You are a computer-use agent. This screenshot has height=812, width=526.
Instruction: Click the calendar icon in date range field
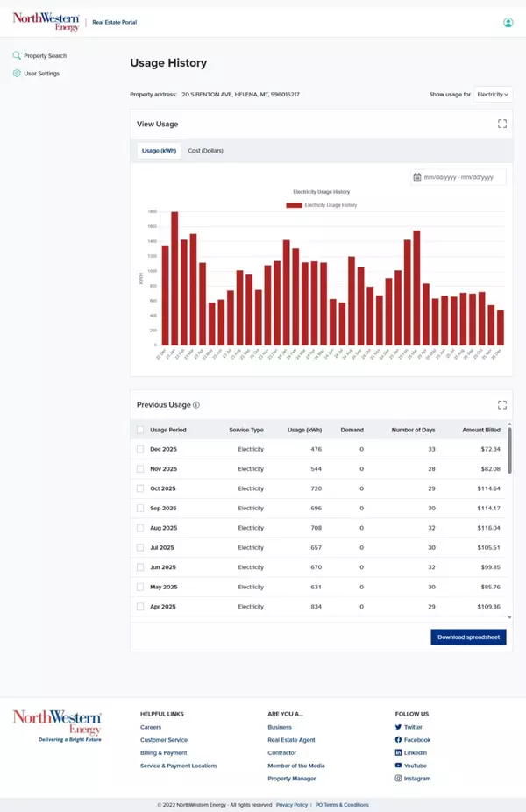417,177
